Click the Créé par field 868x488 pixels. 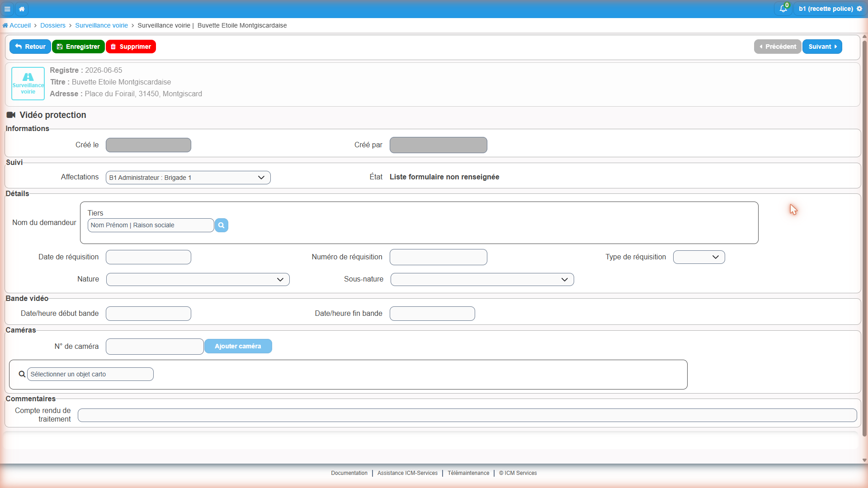(439, 145)
